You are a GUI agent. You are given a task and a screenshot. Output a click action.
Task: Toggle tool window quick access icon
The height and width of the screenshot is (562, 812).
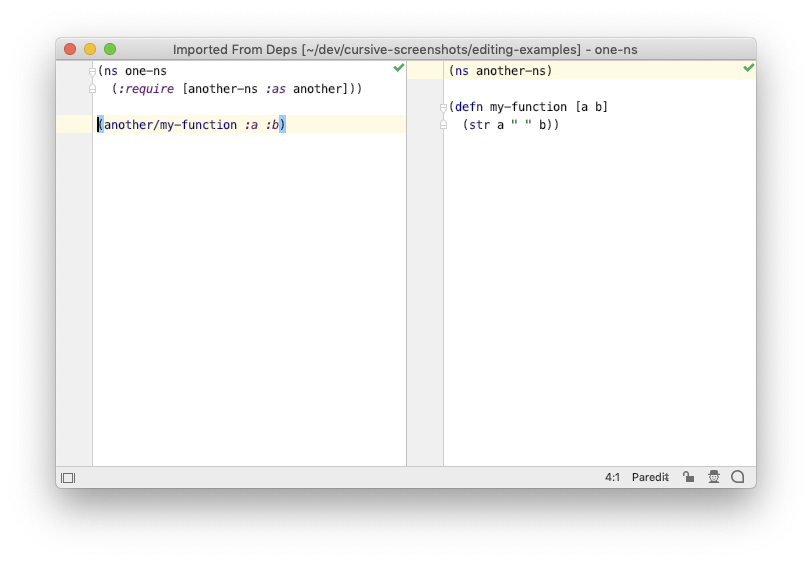click(x=68, y=478)
